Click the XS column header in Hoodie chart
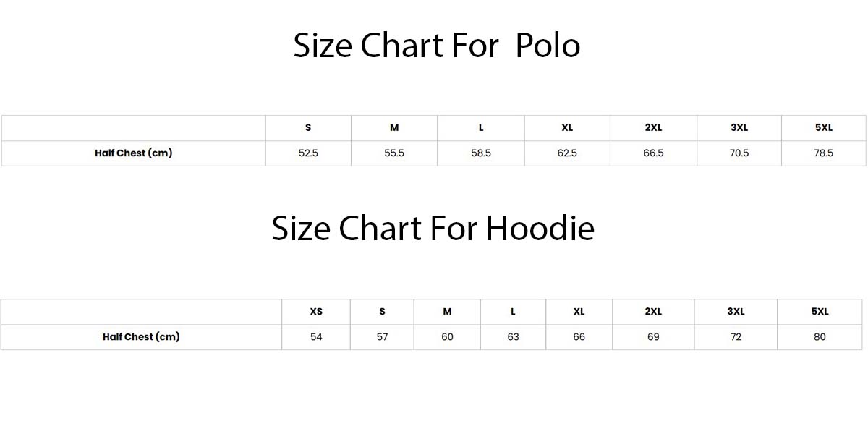The width and height of the screenshot is (868, 434). point(316,312)
